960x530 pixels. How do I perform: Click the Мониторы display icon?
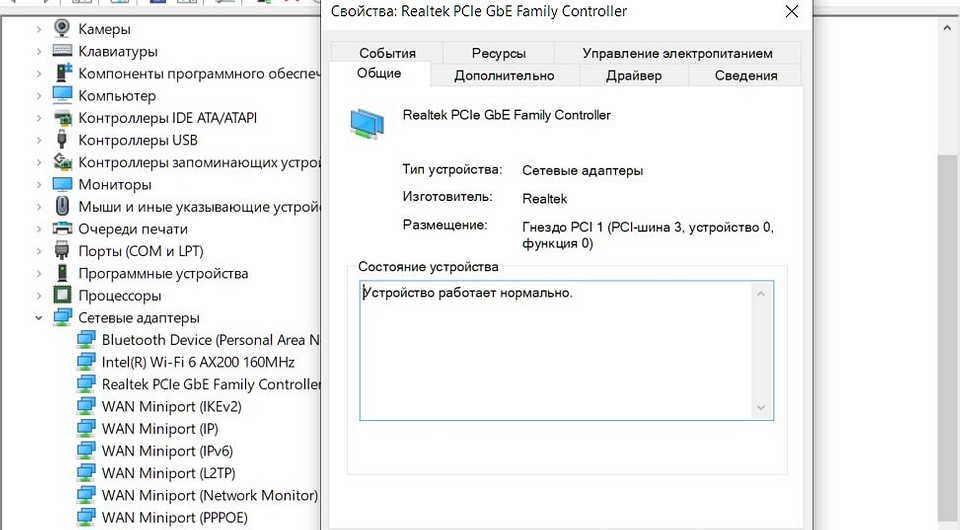tap(62, 184)
